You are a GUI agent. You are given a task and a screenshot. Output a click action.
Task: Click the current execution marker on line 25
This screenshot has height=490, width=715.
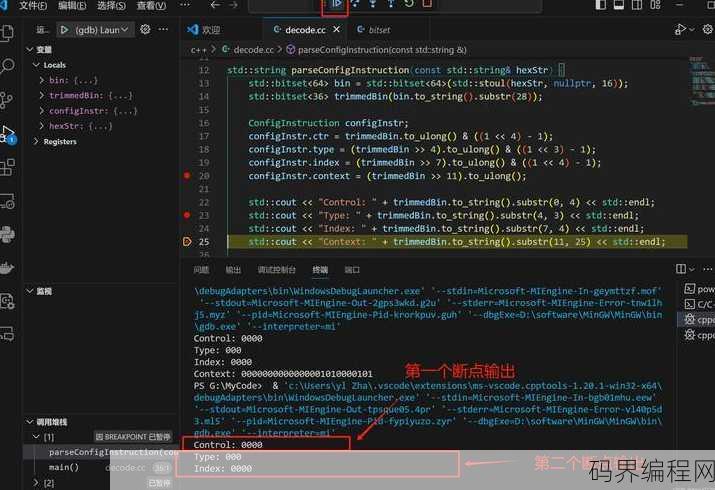tap(187, 242)
